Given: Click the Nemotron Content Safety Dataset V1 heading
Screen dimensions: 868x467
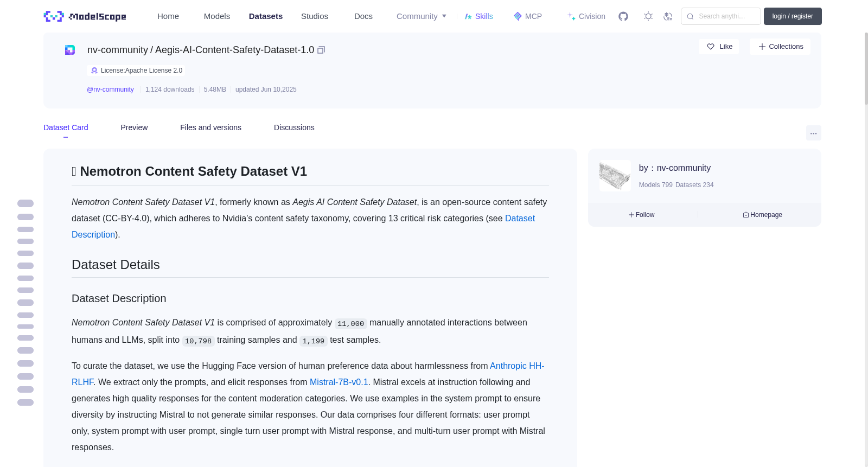Looking at the screenshot, I should pos(189,171).
